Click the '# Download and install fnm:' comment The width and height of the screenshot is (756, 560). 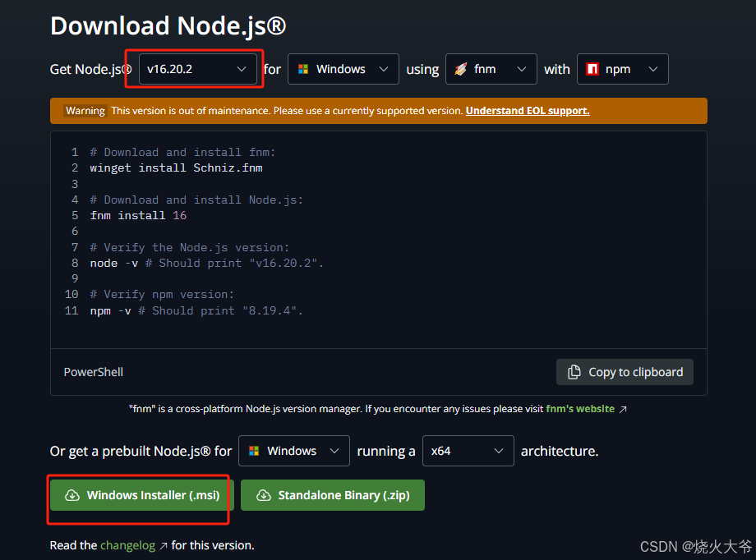[x=182, y=152]
